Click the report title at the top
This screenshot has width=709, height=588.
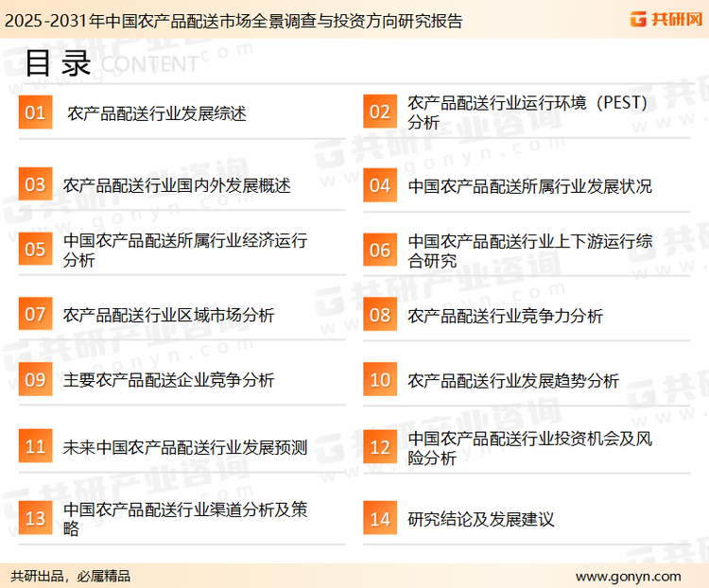(233, 20)
